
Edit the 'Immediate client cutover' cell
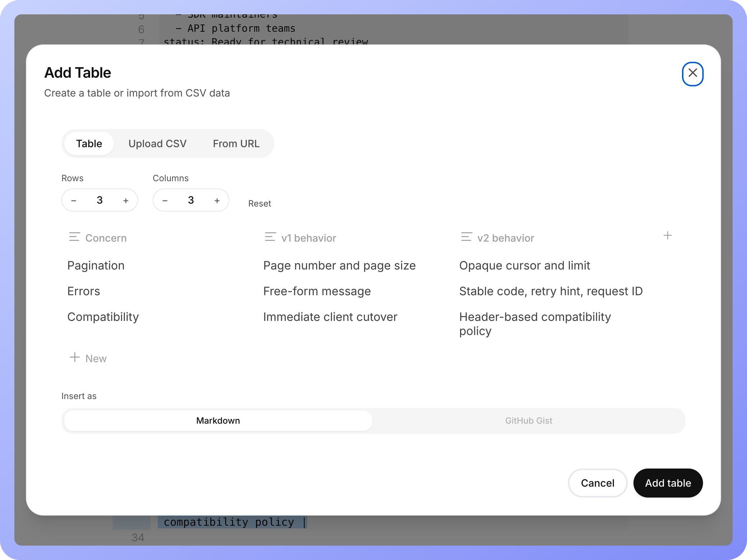coord(330,317)
